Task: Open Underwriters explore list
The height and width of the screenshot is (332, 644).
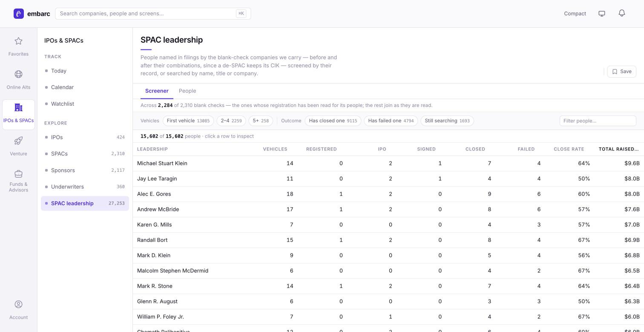Action: click(x=85, y=187)
